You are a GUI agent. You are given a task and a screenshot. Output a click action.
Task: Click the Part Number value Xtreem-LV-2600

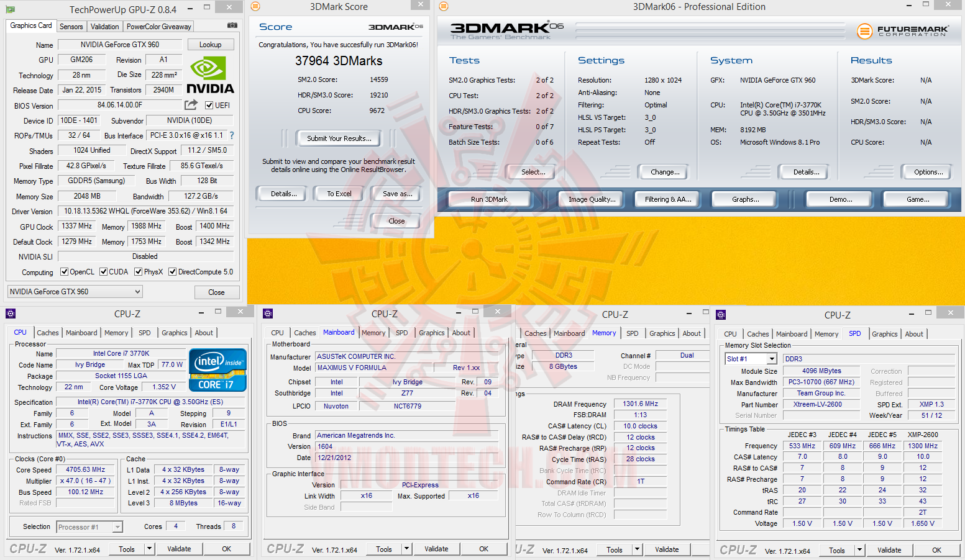(821, 404)
